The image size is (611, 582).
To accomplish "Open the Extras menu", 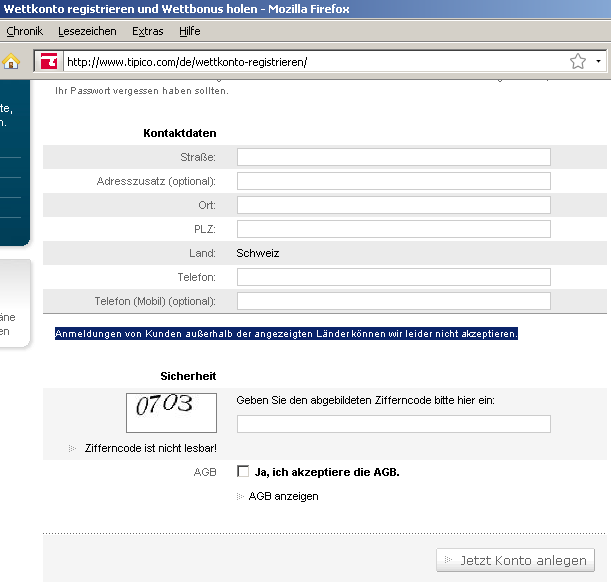I will coord(148,31).
